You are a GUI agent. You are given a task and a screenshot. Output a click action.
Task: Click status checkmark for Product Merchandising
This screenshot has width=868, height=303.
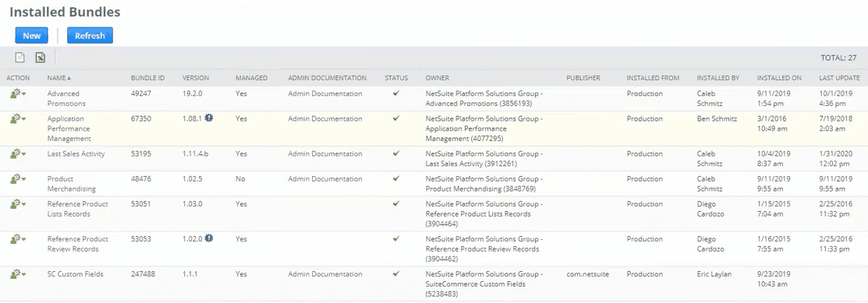[396, 178]
